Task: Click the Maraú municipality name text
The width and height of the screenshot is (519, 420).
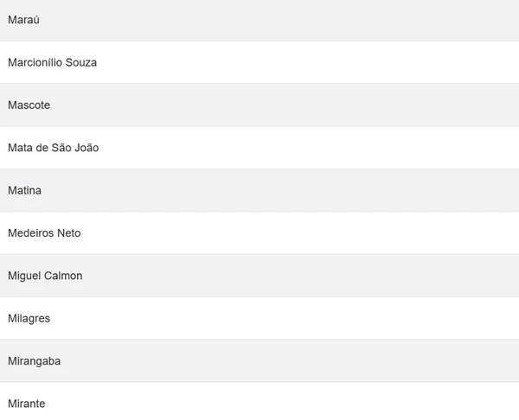Action: [23, 20]
